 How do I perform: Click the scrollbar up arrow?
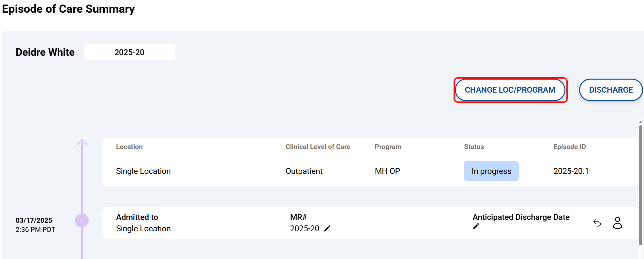[x=640, y=122]
